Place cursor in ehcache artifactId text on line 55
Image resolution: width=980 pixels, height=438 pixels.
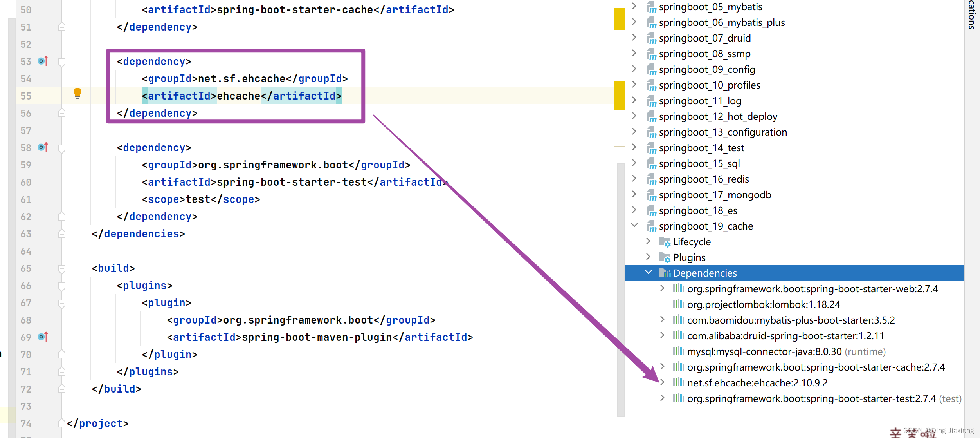click(238, 96)
